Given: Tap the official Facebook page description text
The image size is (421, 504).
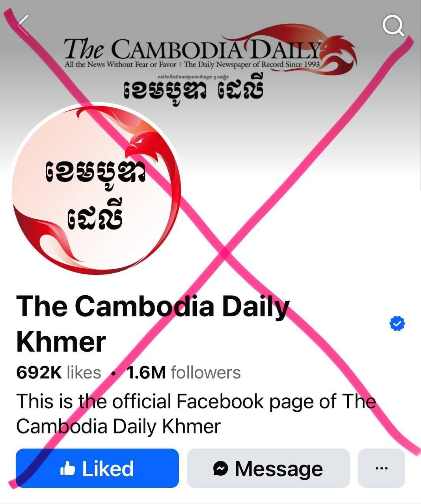Looking at the screenshot, I should click(196, 414).
